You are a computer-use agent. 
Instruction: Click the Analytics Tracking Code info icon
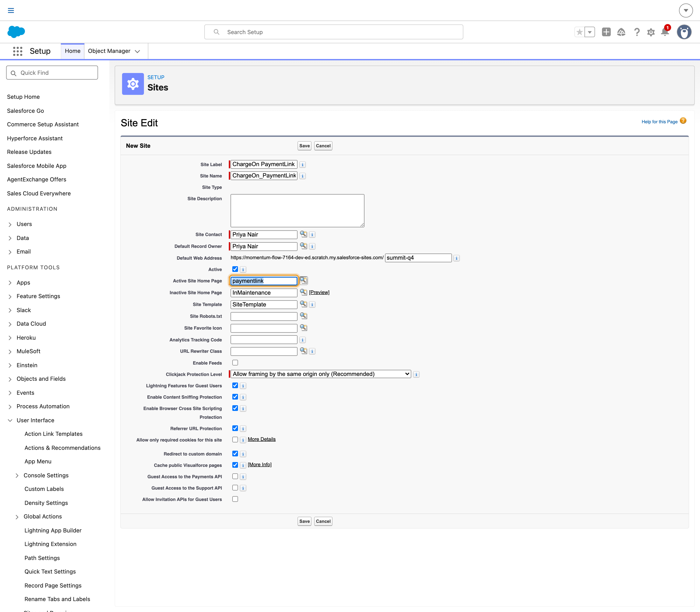tap(303, 340)
